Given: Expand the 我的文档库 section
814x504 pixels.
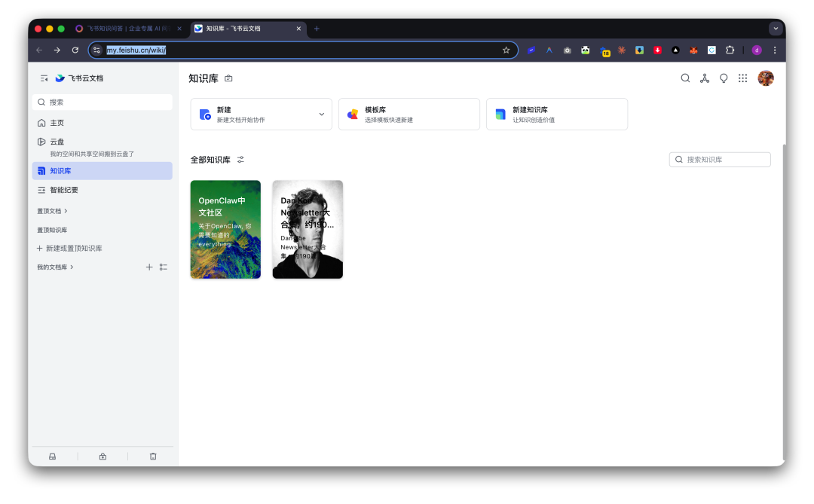Looking at the screenshot, I should pyautogui.click(x=56, y=267).
